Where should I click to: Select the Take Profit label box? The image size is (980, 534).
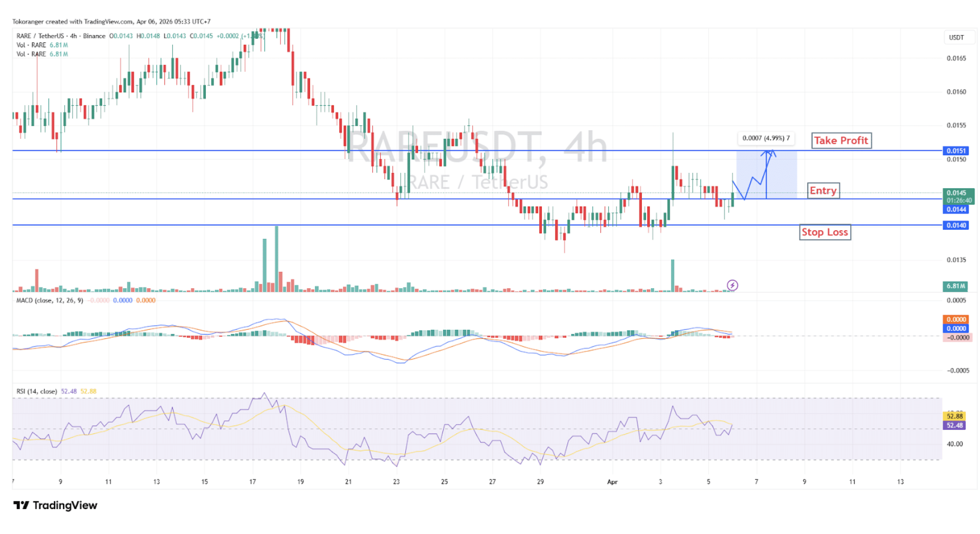[841, 141]
